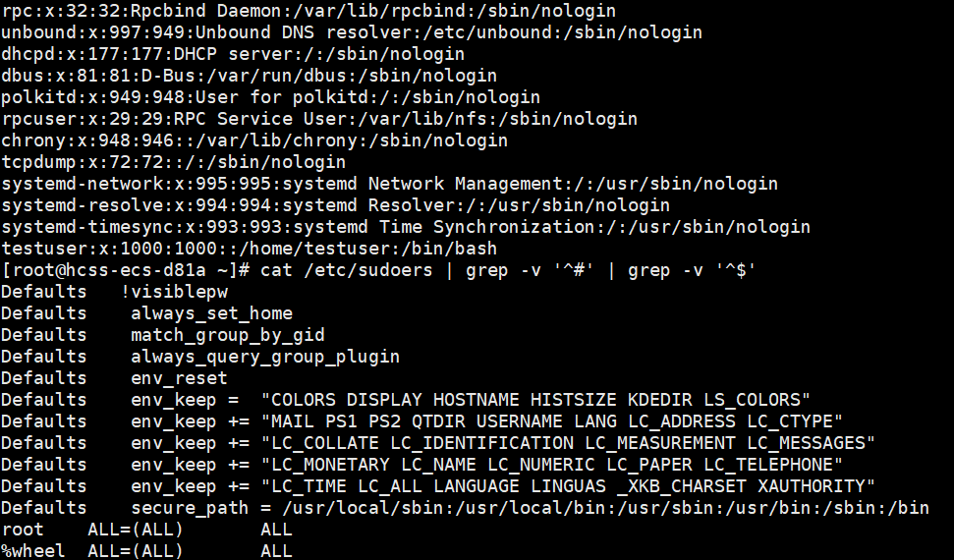
Task: Click the systemd-timesync entry line
Action: click(406, 227)
